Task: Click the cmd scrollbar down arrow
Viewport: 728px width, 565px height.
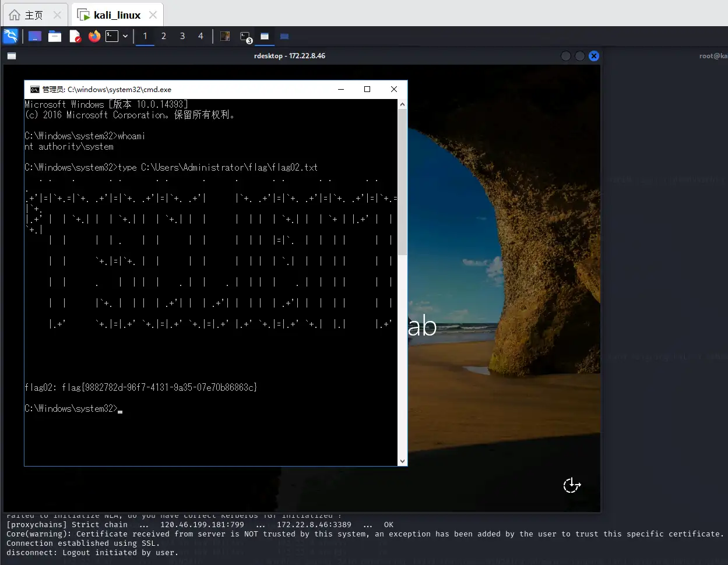Action: click(402, 461)
